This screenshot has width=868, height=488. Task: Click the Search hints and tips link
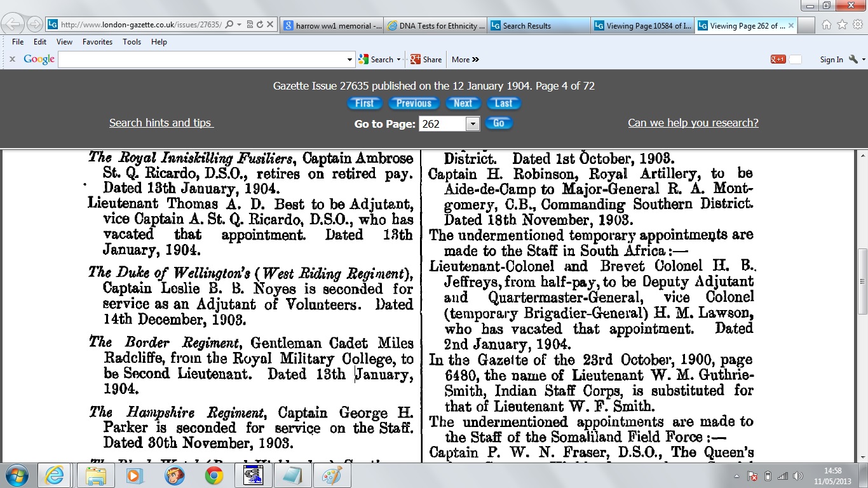coord(161,123)
